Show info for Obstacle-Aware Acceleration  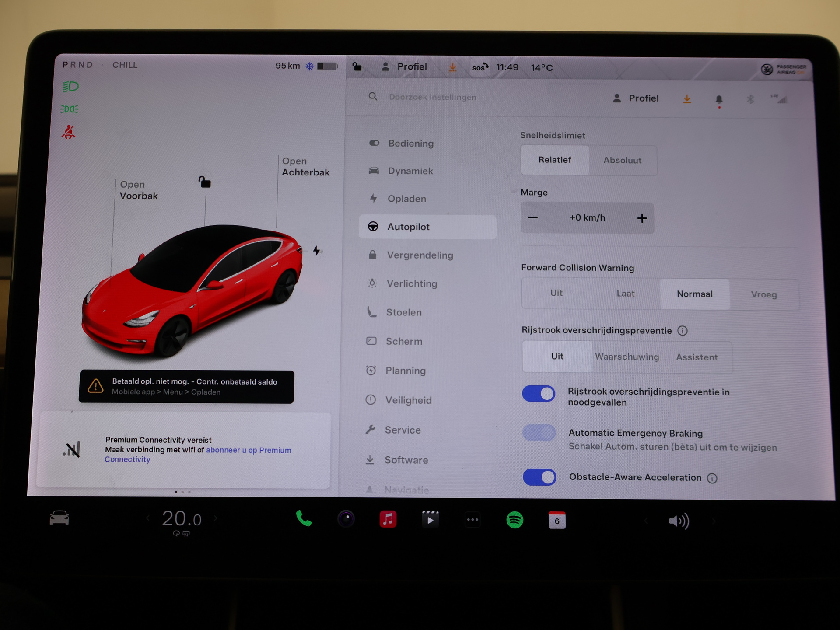712,478
